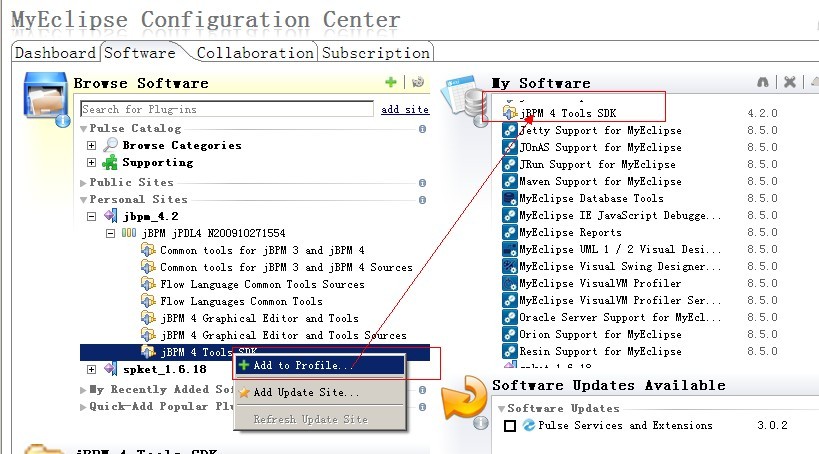Click the info icon on Personal Sites row
The height and width of the screenshot is (454, 819).
click(x=422, y=200)
